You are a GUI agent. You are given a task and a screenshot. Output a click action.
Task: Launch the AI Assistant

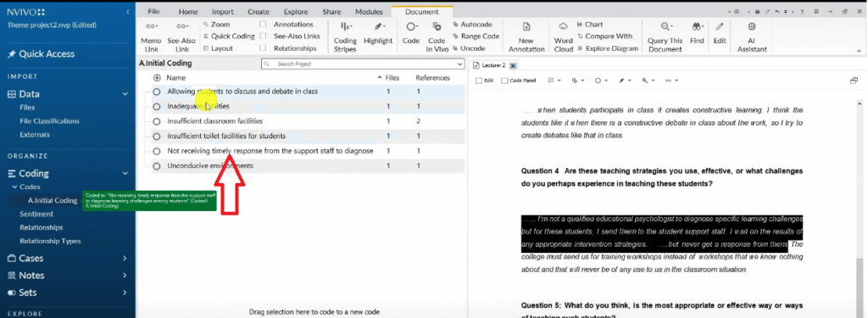tap(752, 36)
